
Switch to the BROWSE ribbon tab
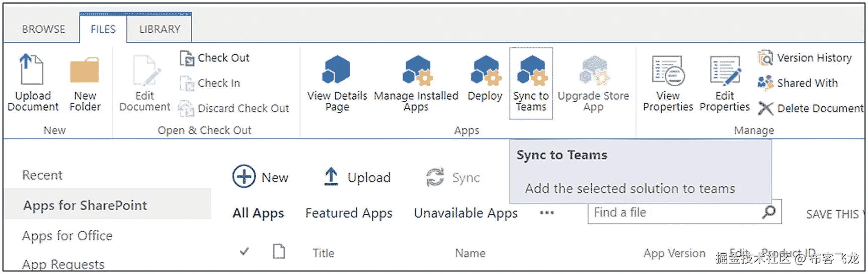pos(44,29)
